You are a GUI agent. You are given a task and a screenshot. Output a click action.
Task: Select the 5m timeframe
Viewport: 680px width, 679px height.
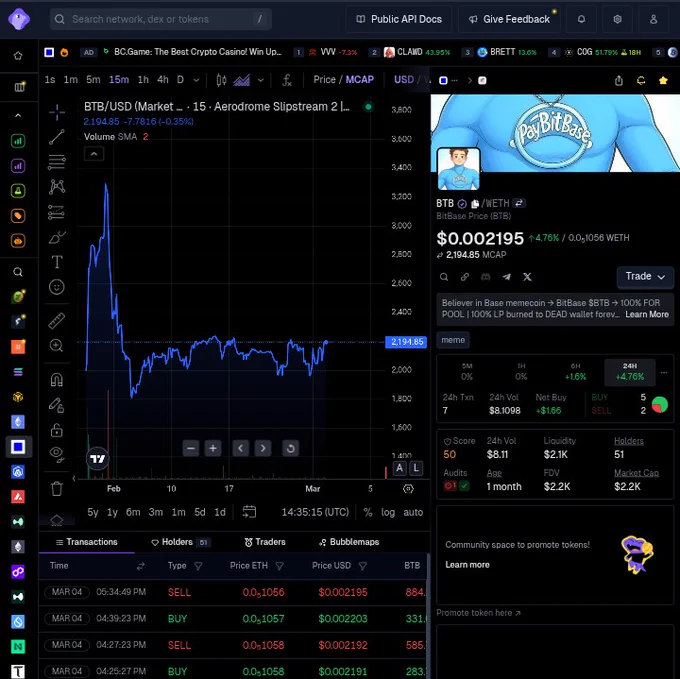tap(93, 80)
